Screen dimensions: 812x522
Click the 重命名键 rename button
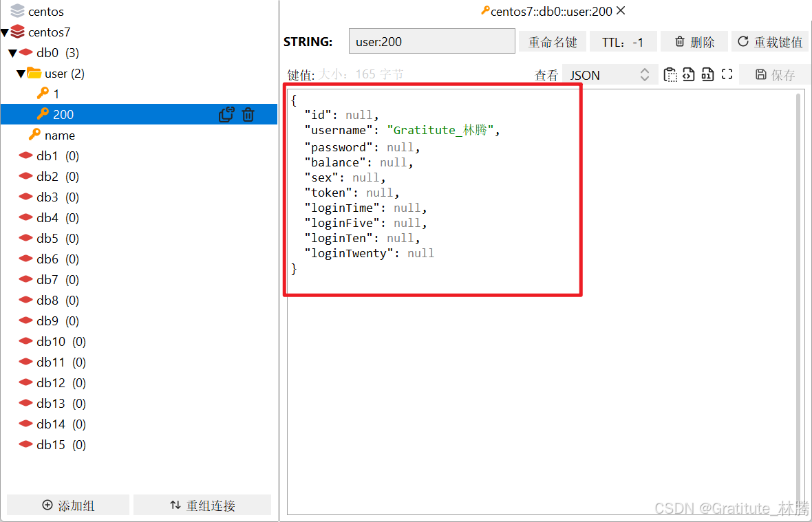click(552, 41)
